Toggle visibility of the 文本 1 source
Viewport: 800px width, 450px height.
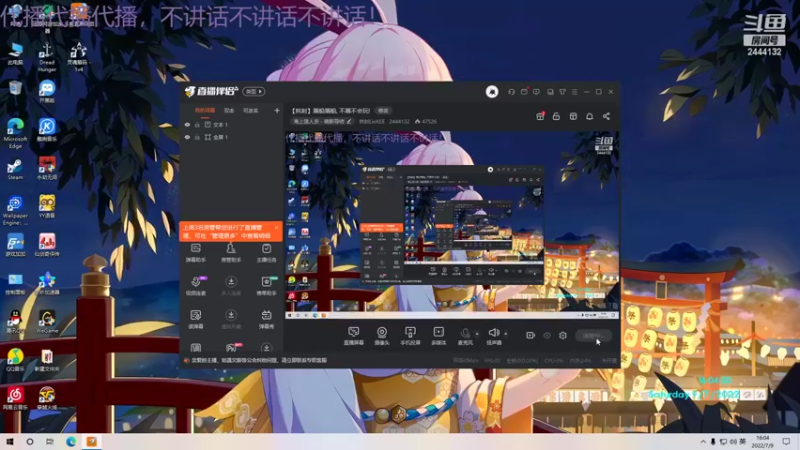187,125
